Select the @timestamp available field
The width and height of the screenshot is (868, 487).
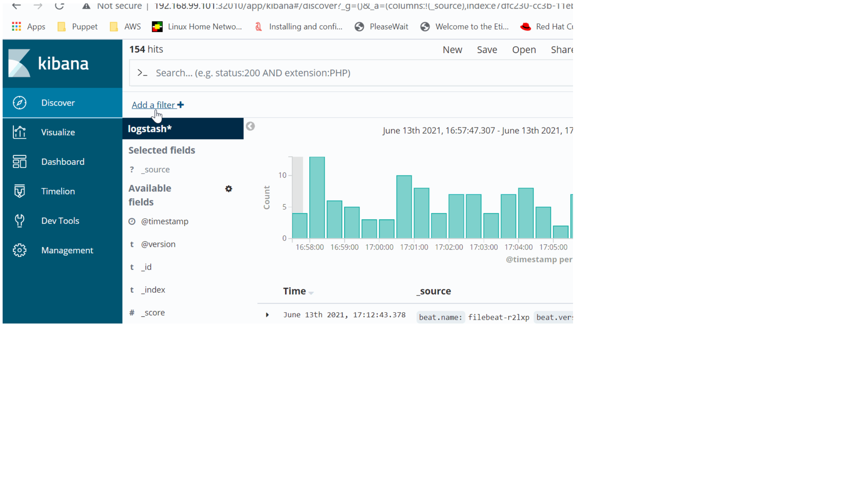pos(165,221)
